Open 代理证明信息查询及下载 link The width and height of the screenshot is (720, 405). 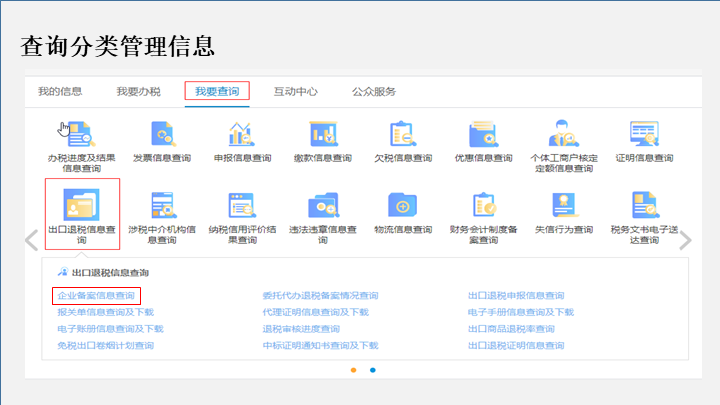coord(315,312)
